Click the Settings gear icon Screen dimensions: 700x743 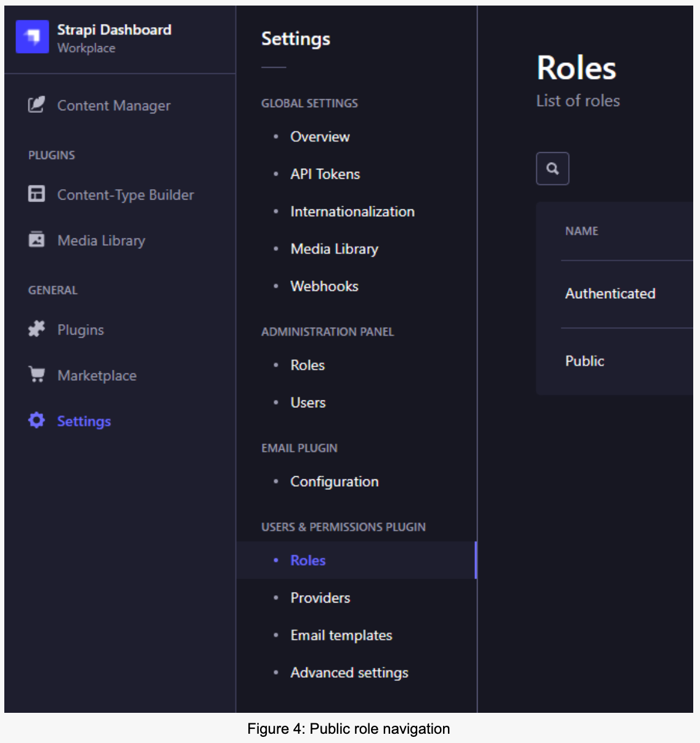click(x=36, y=420)
